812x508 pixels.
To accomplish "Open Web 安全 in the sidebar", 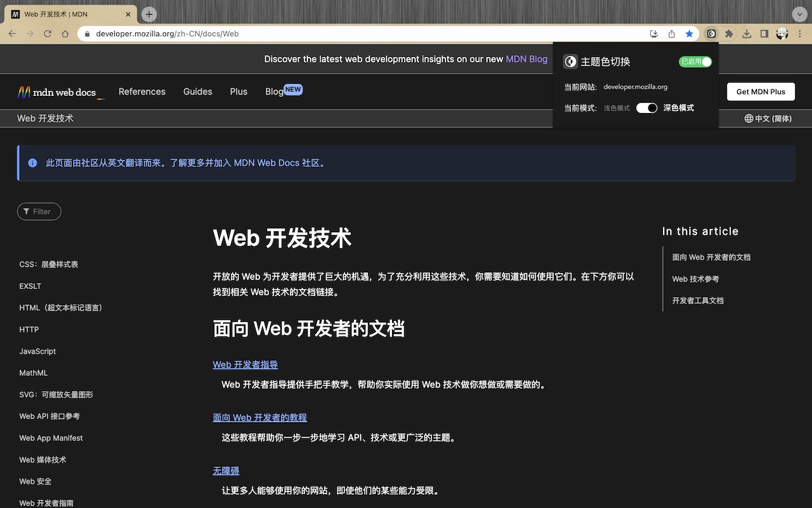I will (x=36, y=481).
